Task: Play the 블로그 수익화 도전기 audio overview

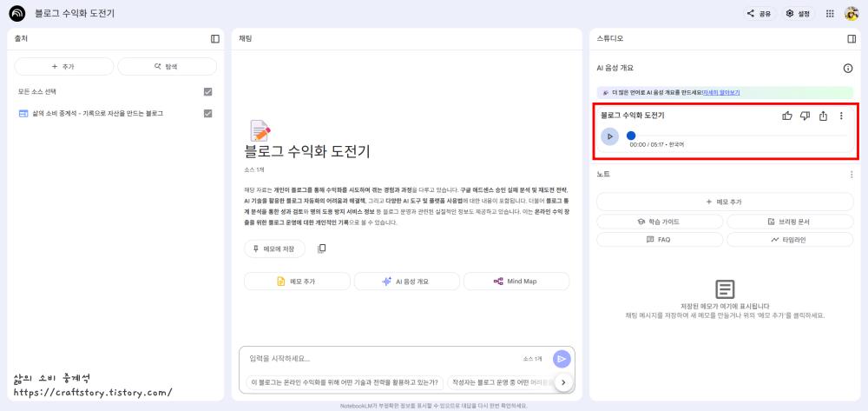Action: click(x=610, y=136)
